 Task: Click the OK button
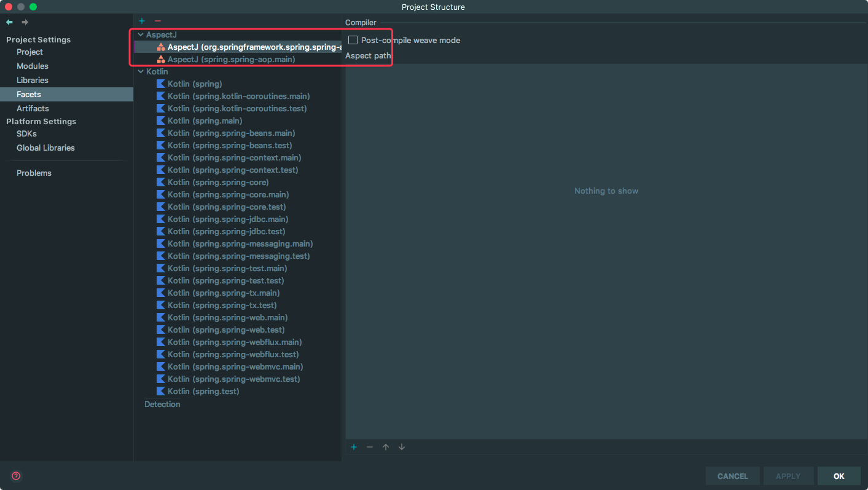(x=839, y=476)
